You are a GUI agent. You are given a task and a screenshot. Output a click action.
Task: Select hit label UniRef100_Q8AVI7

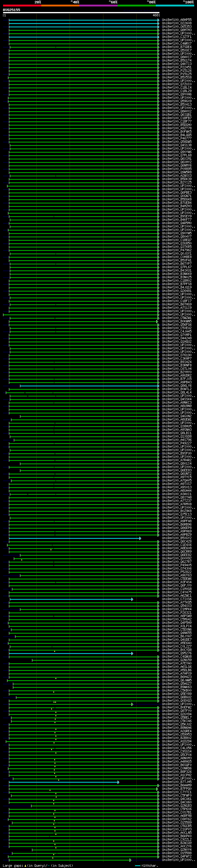click(x=177, y=57)
